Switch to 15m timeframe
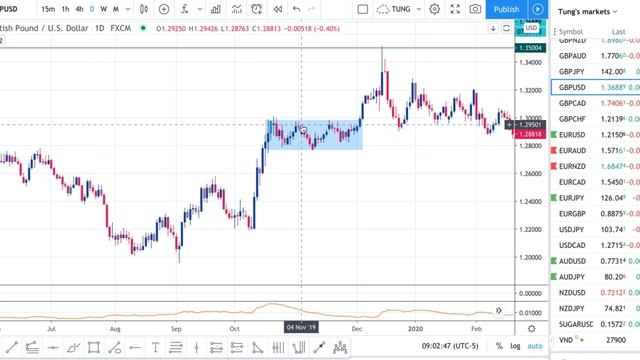This screenshot has width=640, height=360. (x=48, y=9)
